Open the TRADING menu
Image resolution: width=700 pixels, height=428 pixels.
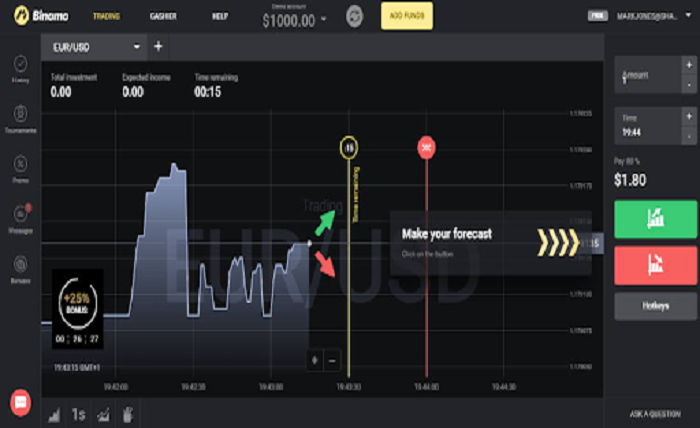(x=106, y=16)
